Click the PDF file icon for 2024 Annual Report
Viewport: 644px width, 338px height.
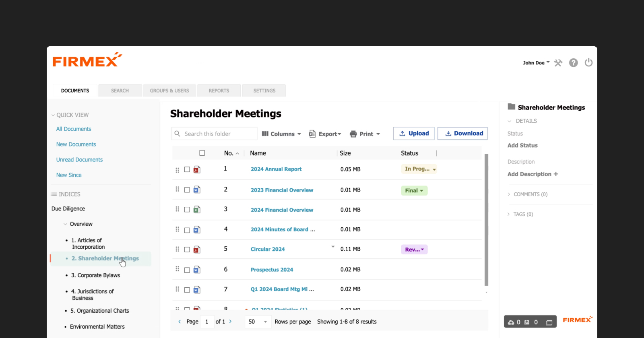pyautogui.click(x=197, y=169)
